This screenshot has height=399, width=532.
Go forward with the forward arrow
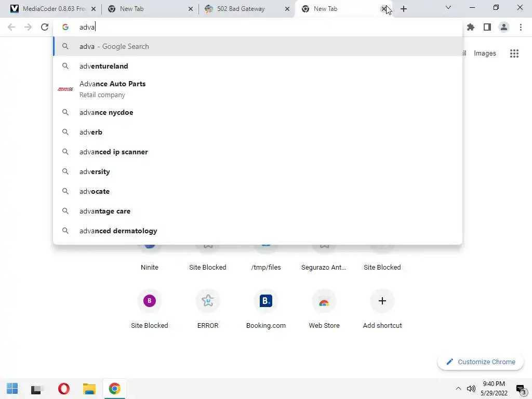(28, 27)
